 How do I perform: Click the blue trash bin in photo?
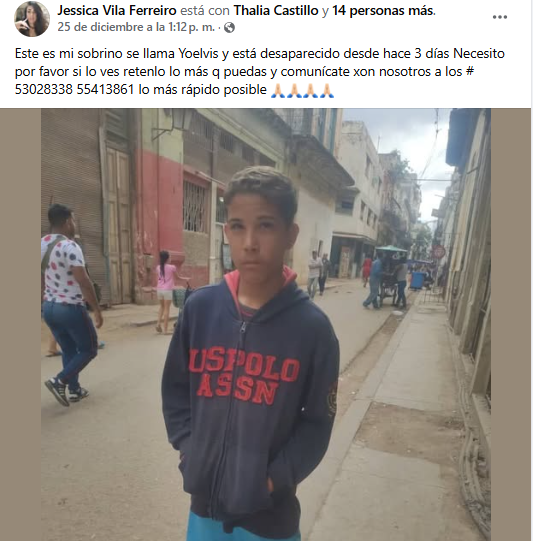[417, 281]
